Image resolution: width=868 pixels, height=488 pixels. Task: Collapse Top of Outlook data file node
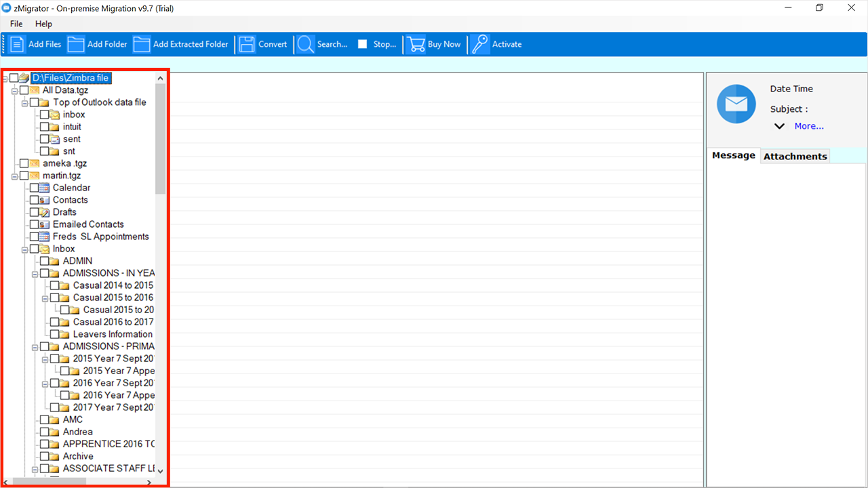click(x=25, y=103)
